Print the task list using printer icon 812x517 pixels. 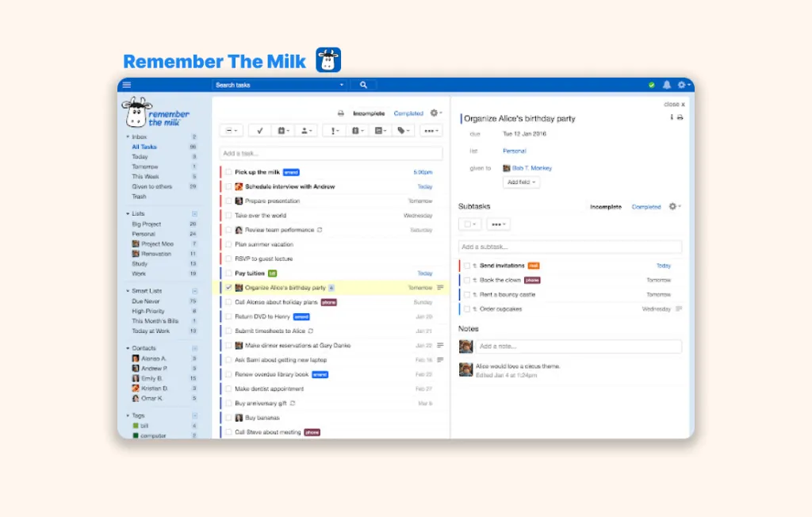click(x=341, y=113)
